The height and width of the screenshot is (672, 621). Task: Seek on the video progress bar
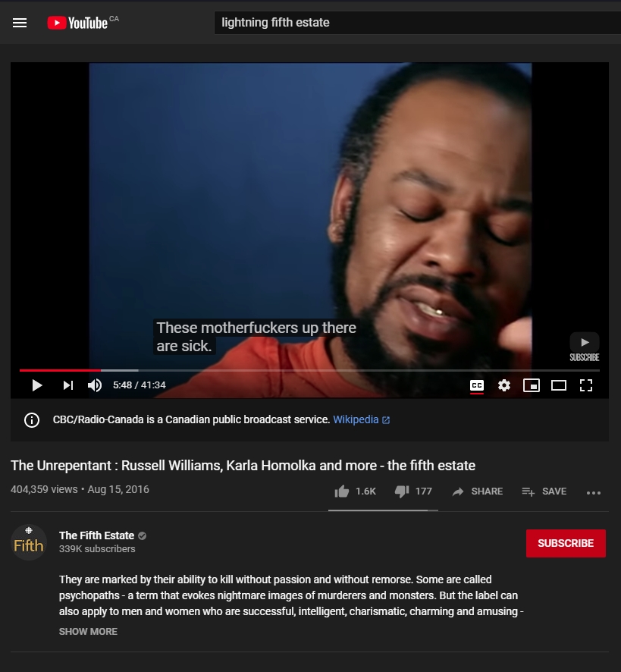pos(309,370)
